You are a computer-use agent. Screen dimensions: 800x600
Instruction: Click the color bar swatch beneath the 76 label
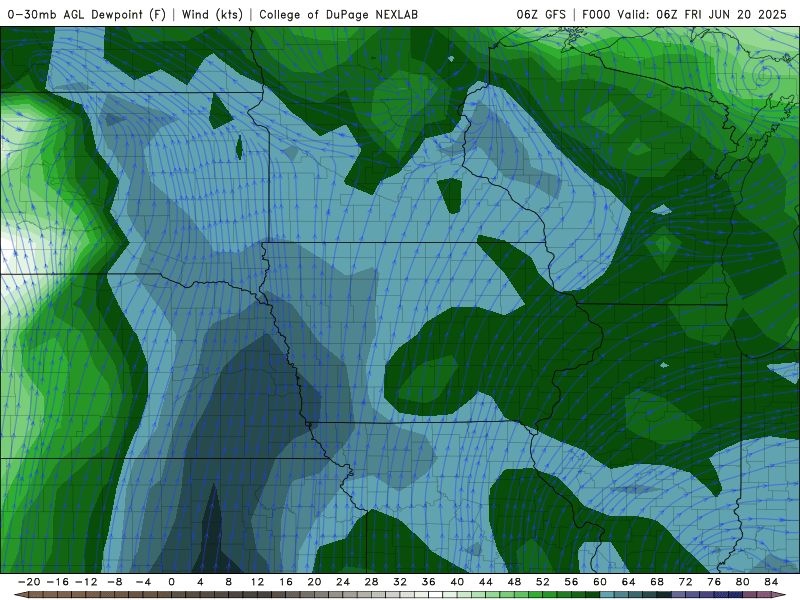click(721, 595)
